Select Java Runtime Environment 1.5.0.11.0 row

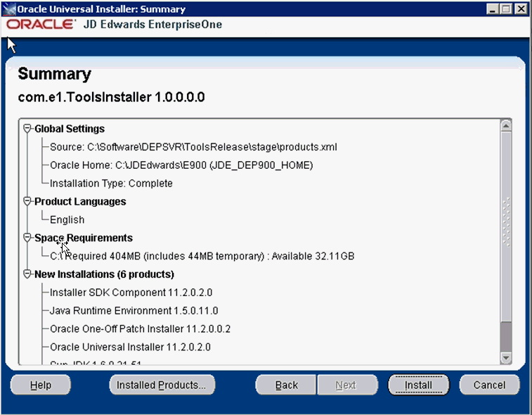[134, 311]
